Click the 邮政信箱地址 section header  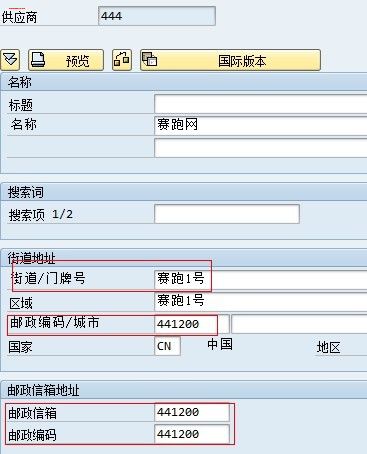(43, 390)
